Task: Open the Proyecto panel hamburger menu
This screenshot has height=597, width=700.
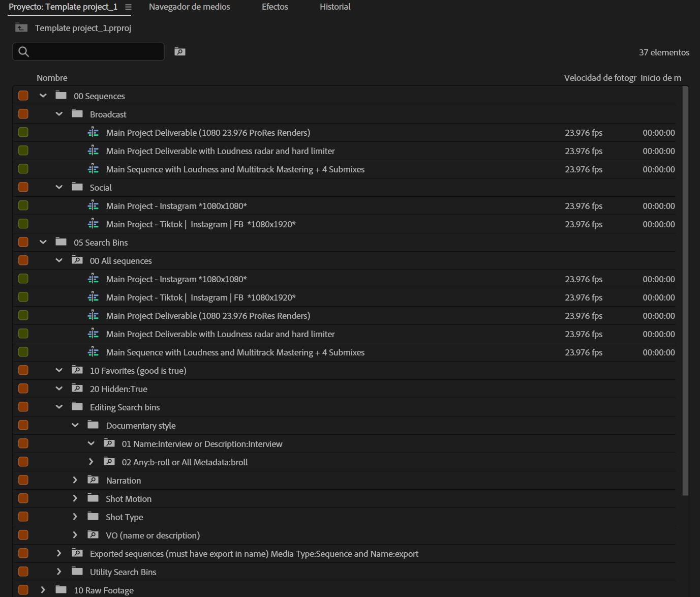Action: 128,7
